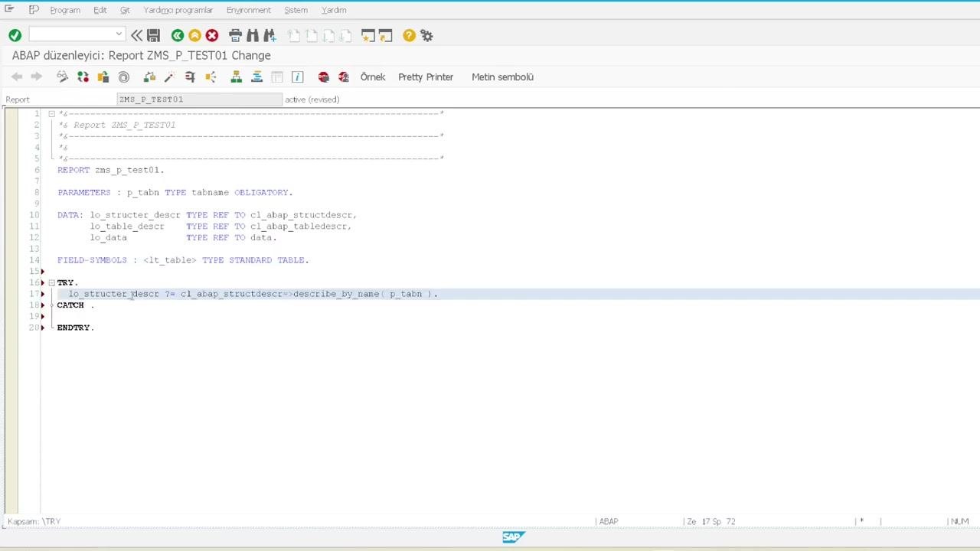This screenshot has width=980, height=551.
Task: Open the Where-Used List icon
Action: [211, 77]
